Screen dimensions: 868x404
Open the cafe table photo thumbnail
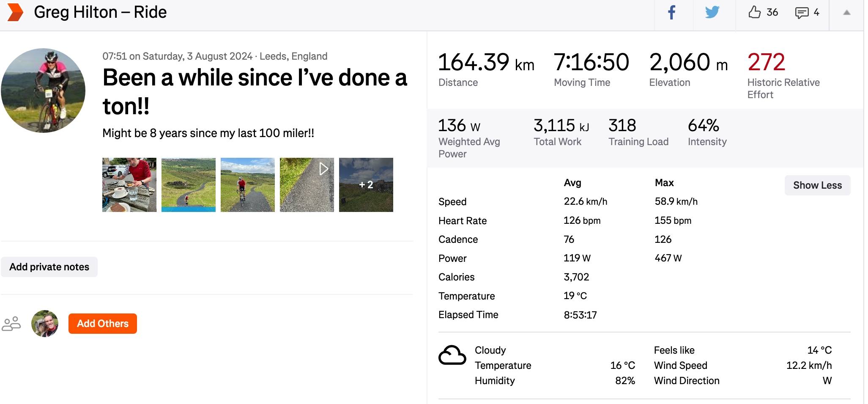click(129, 185)
